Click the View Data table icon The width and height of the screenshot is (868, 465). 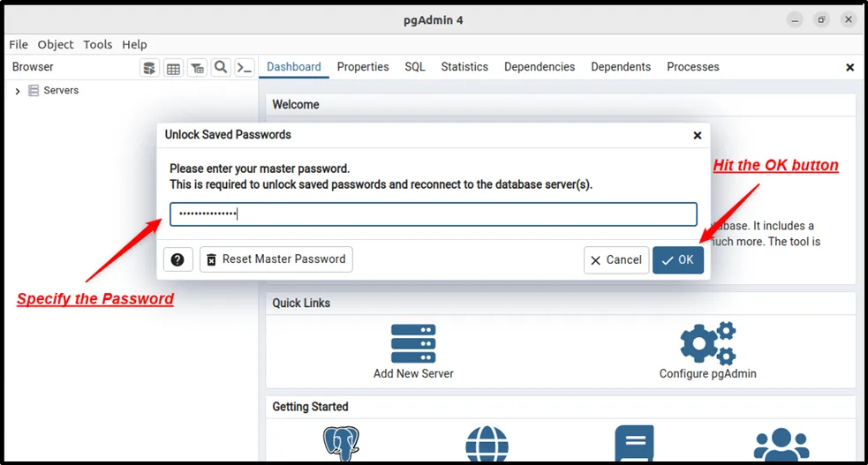pos(173,68)
